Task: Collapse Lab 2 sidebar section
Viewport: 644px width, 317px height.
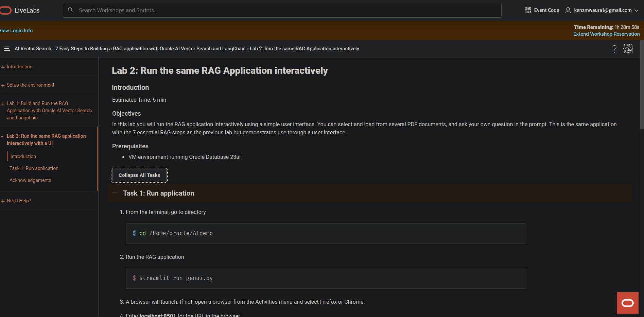Action: pyautogui.click(x=2, y=136)
